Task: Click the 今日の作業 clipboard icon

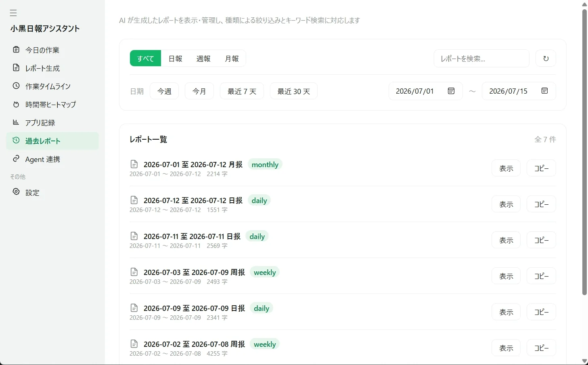Action: click(x=16, y=50)
